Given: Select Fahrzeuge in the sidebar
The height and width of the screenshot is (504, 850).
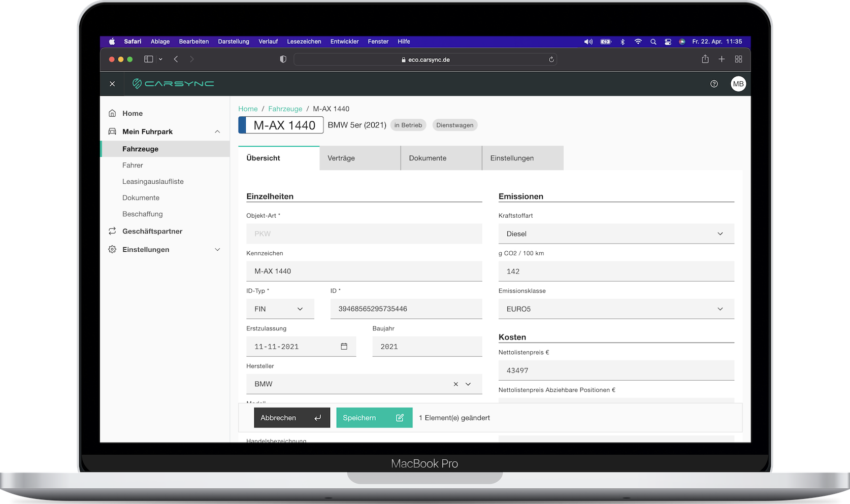Looking at the screenshot, I should 166,149.
